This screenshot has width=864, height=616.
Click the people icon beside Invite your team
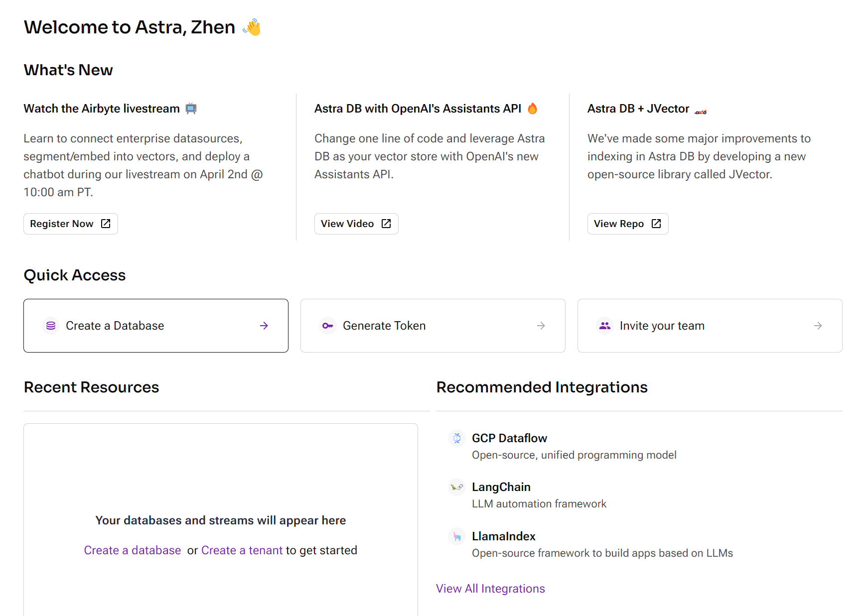[604, 326]
